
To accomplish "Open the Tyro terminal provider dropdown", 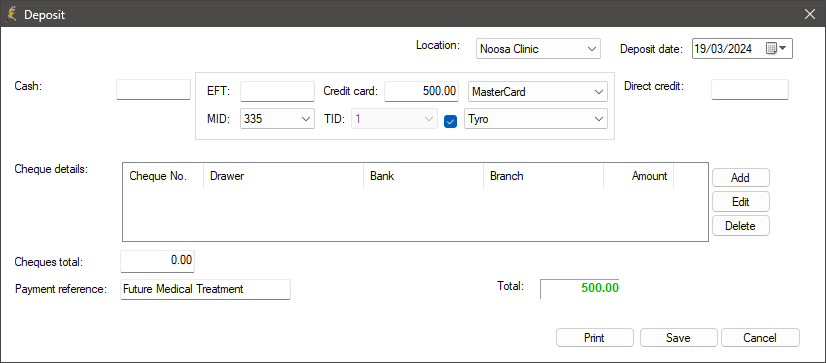I will [536, 119].
